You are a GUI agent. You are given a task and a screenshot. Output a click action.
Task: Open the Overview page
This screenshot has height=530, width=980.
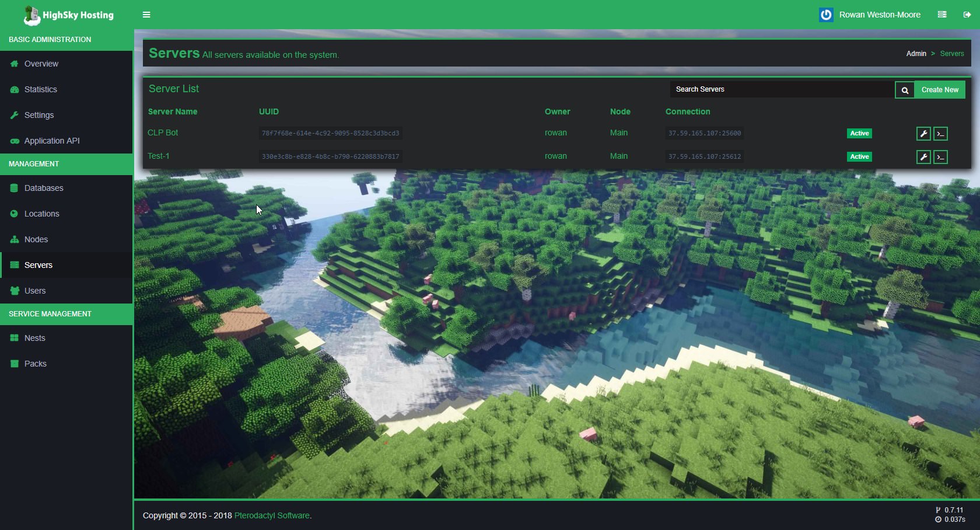41,64
